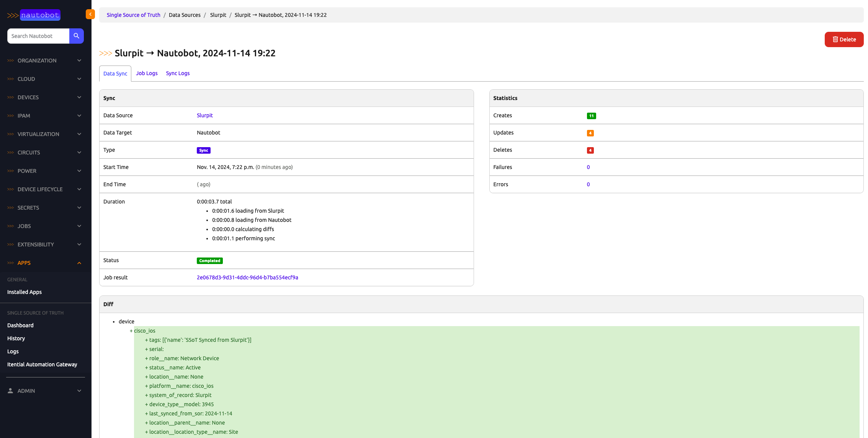Screen dimensions: 868x438
Task: Navigate to Single Source of Truth breadcrumb
Action: tap(133, 15)
